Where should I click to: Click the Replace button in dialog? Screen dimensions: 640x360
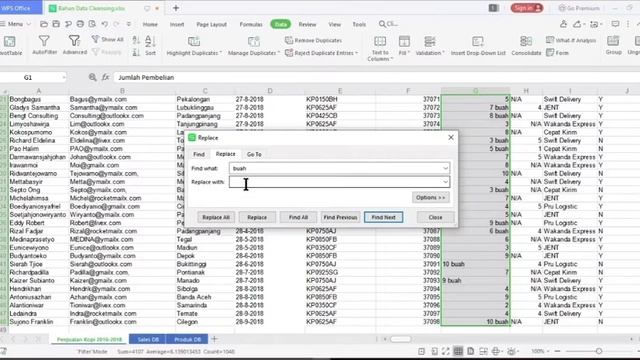[257, 217]
